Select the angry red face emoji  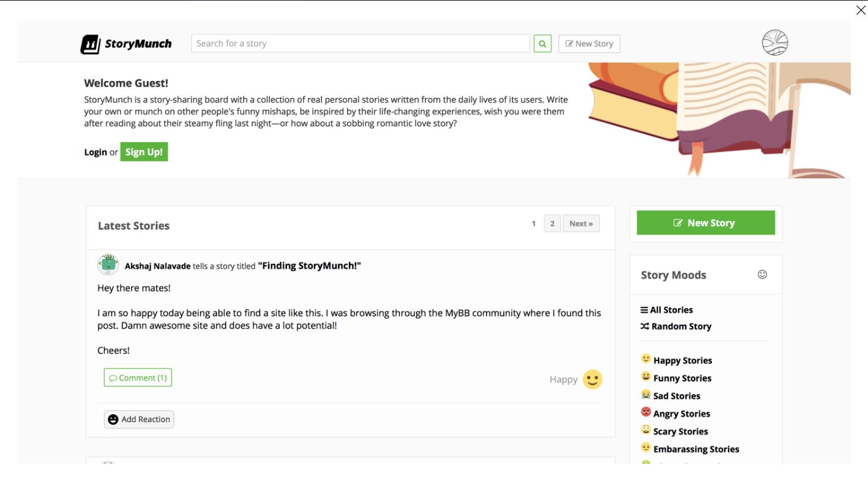pos(645,413)
